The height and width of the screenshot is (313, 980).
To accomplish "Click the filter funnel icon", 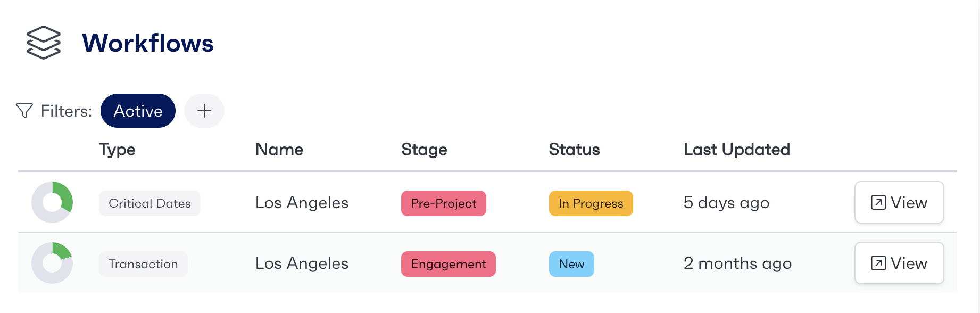I will pyautogui.click(x=24, y=111).
